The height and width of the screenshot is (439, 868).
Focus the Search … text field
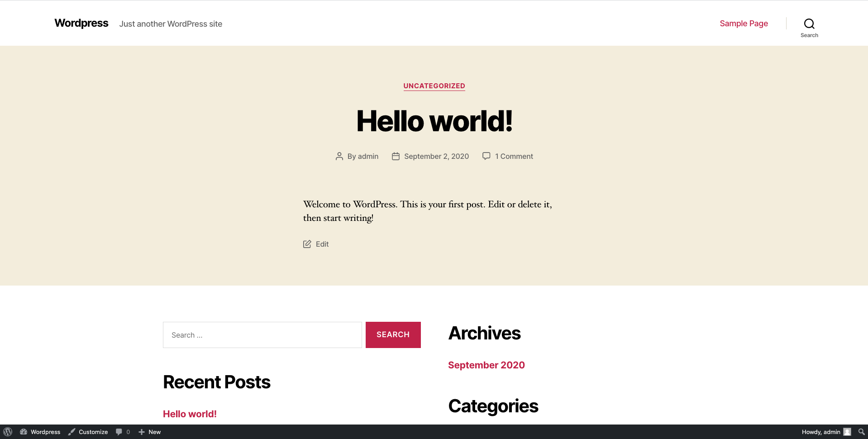point(262,335)
